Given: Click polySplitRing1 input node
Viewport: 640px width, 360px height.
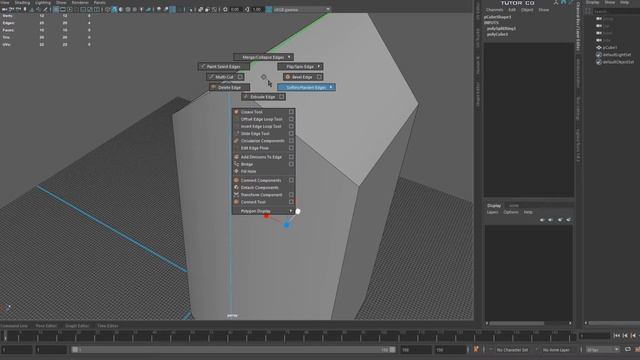Looking at the screenshot, I should click(501, 29).
